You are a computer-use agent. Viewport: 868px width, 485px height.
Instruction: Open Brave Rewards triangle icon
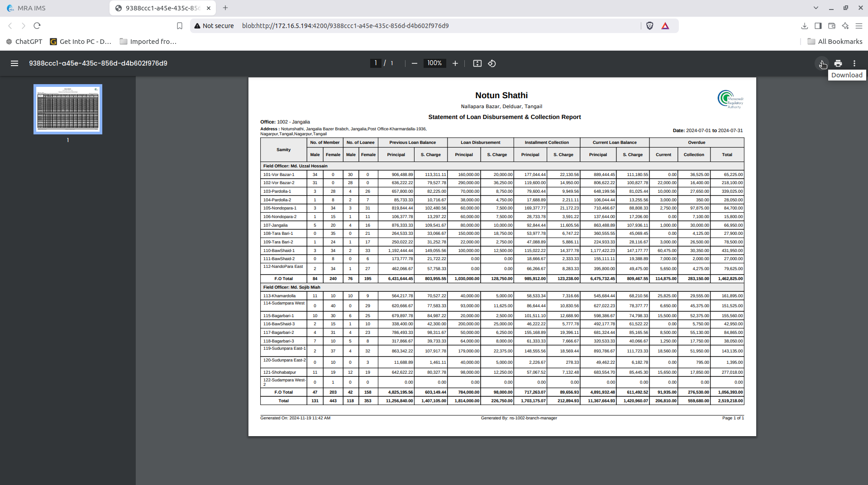pos(665,26)
